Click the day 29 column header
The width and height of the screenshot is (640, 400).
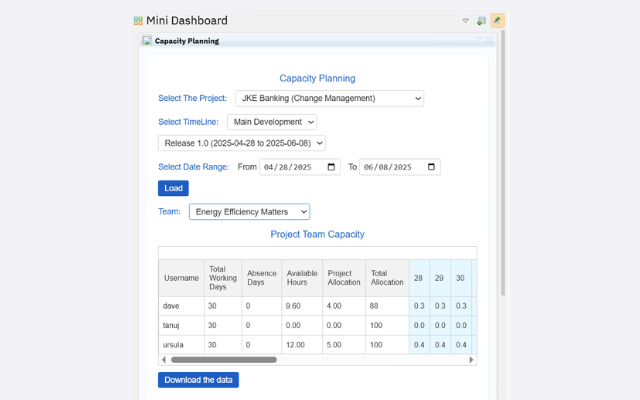click(x=439, y=278)
